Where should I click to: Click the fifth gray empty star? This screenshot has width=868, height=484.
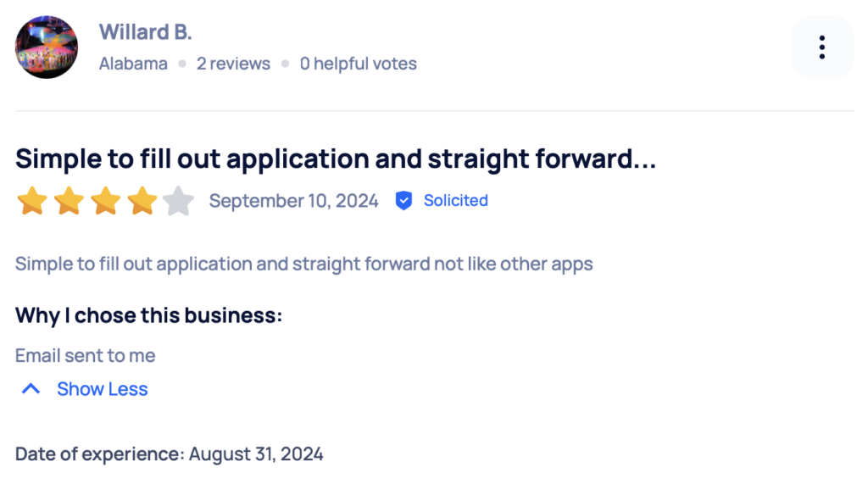click(178, 202)
